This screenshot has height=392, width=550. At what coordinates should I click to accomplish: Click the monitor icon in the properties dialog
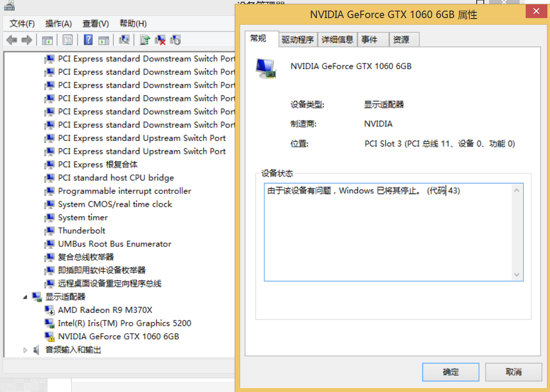266,68
